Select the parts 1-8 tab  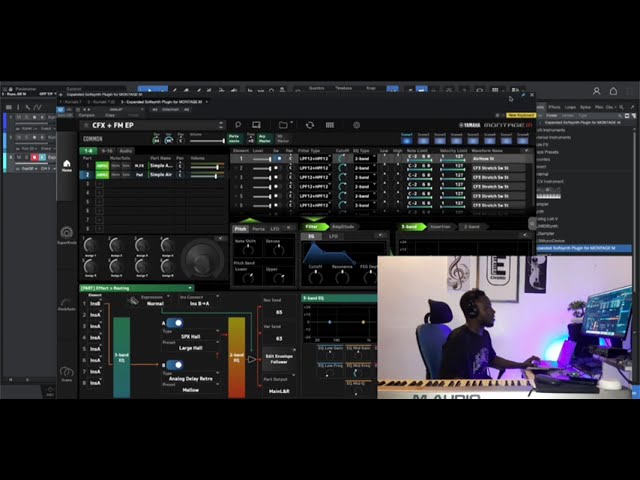tap(88, 151)
